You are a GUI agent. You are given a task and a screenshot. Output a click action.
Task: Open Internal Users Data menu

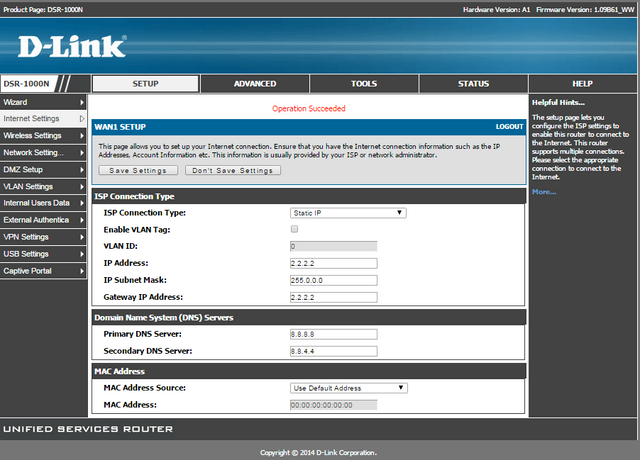[43, 203]
